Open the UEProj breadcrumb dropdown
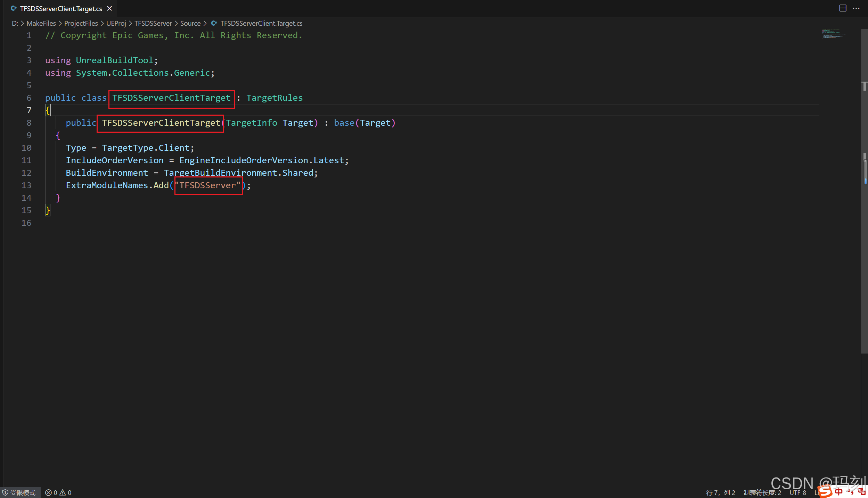Image resolution: width=868 pixels, height=498 pixels. pyautogui.click(x=116, y=23)
